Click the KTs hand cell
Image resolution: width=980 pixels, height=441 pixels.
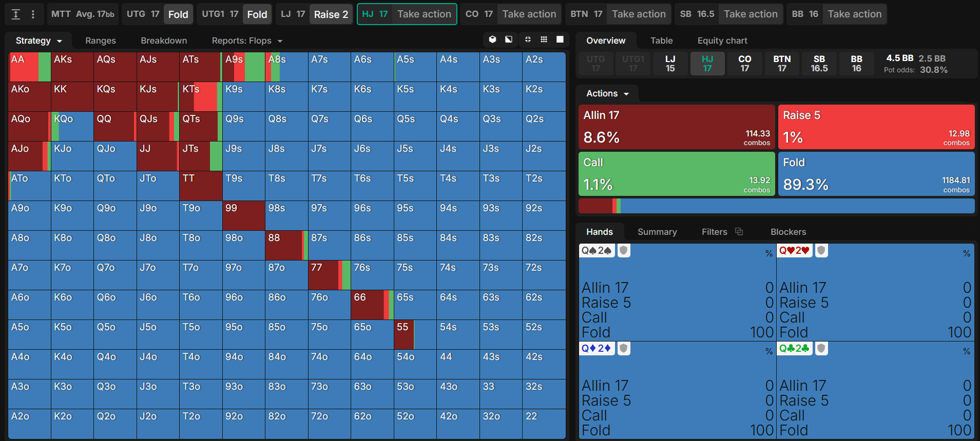click(x=201, y=96)
